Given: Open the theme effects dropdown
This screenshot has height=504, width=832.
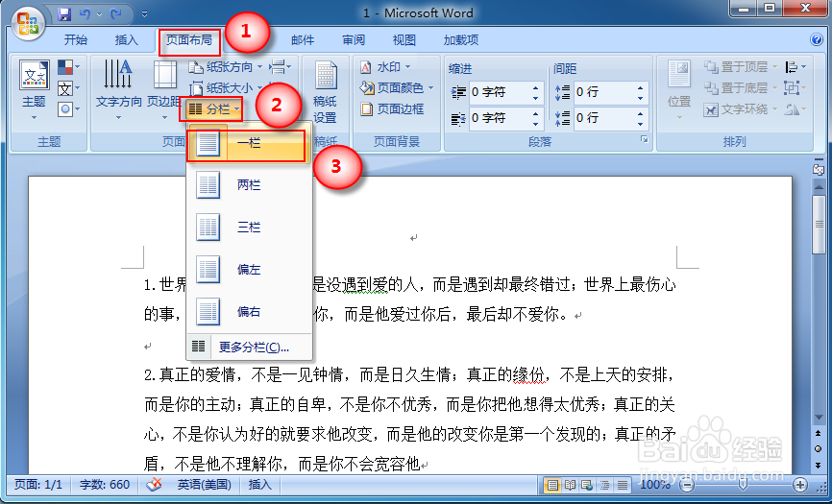Looking at the screenshot, I should (x=69, y=109).
